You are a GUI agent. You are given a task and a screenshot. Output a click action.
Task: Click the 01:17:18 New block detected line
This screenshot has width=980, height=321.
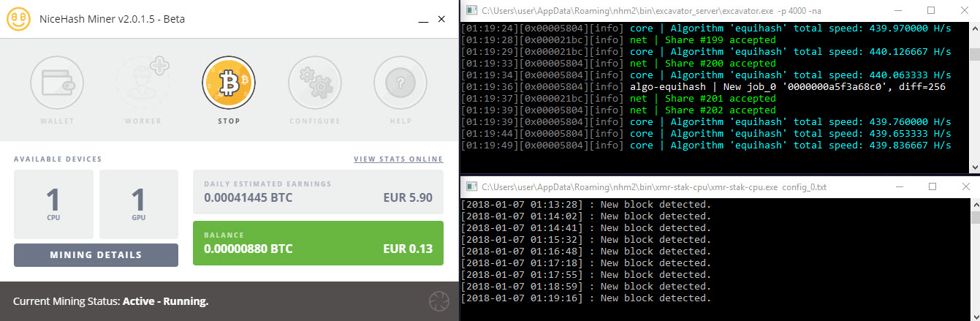pos(585,263)
